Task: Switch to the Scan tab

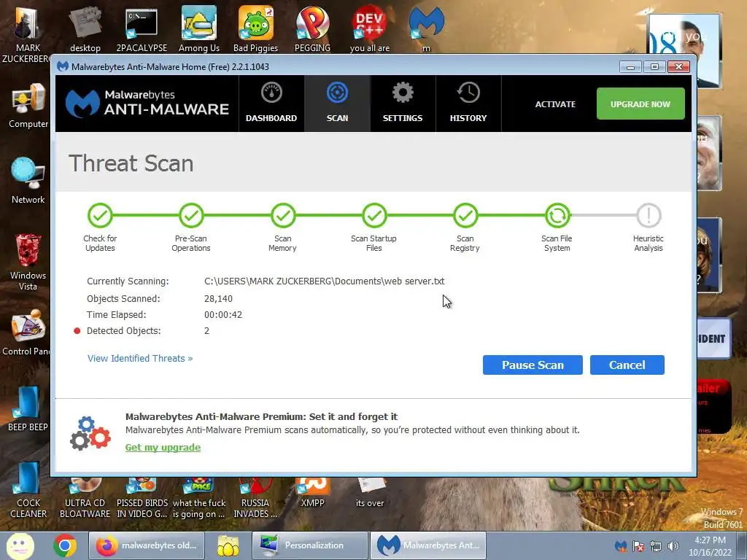Action: pyautogui.click(x=337, y=104)
